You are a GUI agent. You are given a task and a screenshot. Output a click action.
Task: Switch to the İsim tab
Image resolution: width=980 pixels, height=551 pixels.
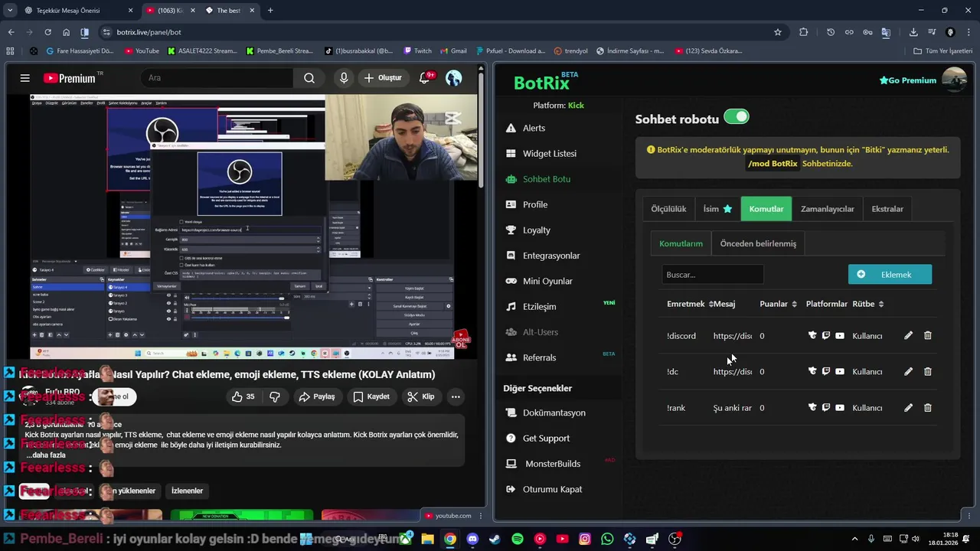[x=717, y=209]
